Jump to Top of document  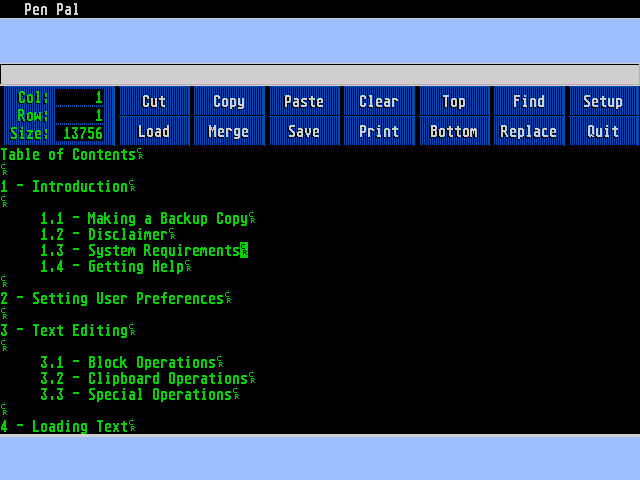454,101
